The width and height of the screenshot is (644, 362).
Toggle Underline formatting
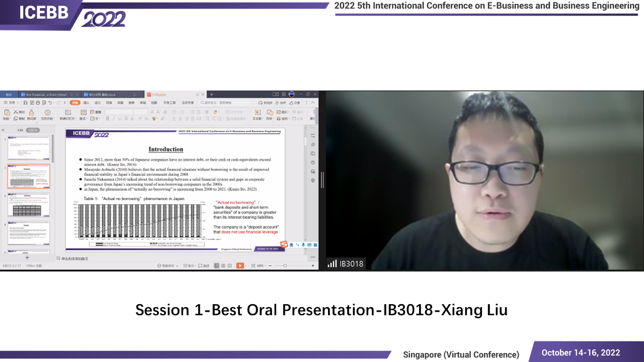coord(119,119)
